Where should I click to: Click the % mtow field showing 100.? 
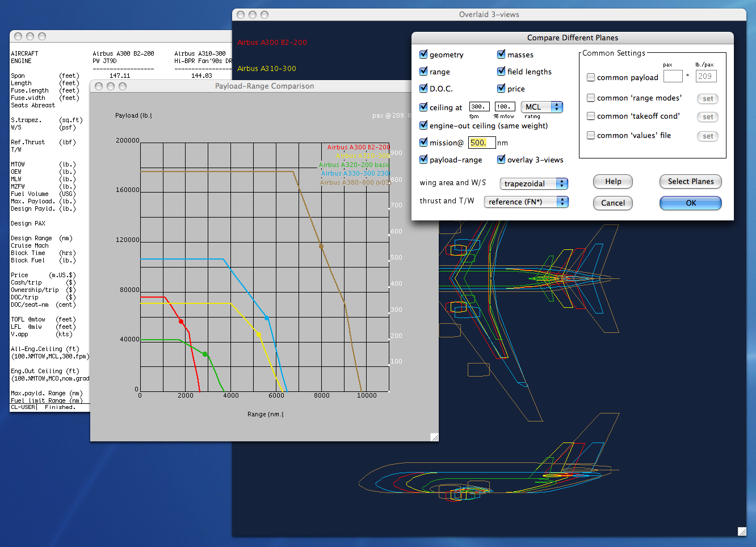[505, 107]
